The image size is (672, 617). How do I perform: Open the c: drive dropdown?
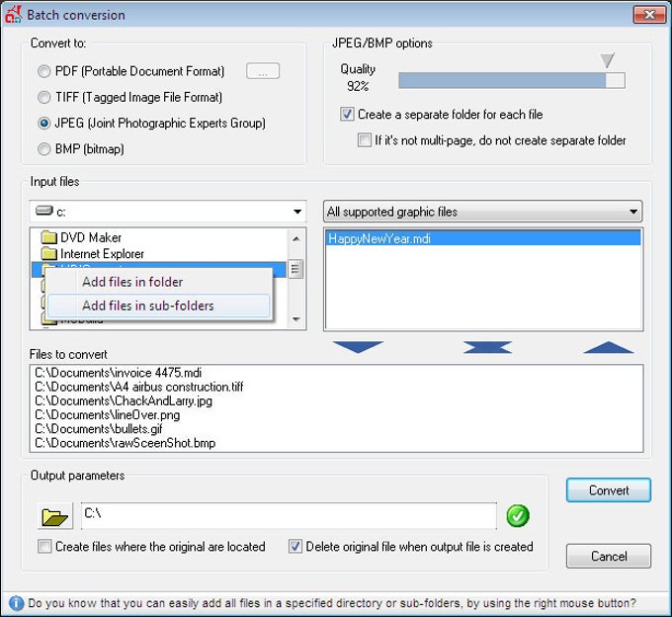pos(297,212)
